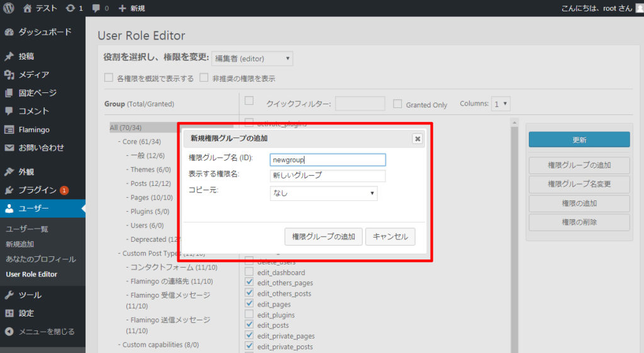Viewport: 644px width, 353px height.
Task: Select あなたのプロフィール submenu item
Action: 41,259
